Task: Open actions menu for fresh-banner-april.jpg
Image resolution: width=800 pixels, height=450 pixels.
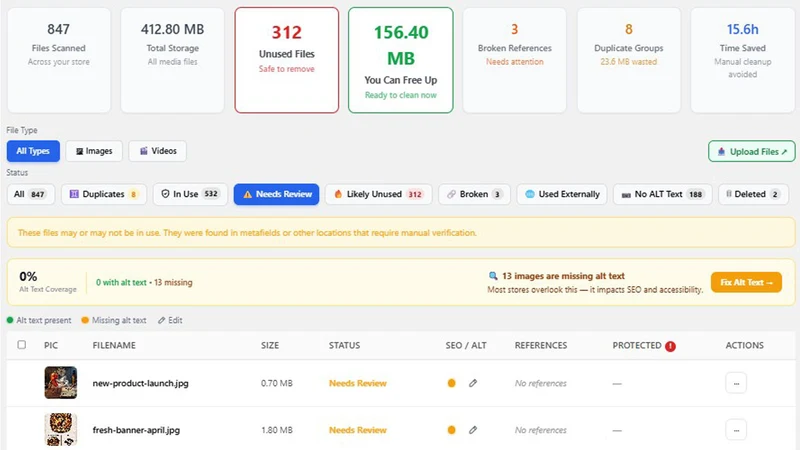Action: pyautogui.click(x=736, y=430)
